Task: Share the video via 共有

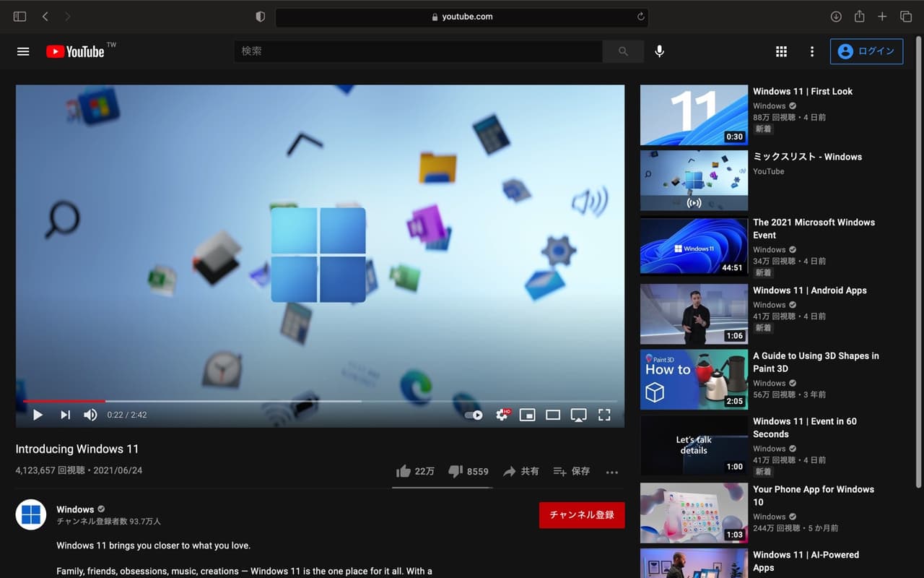Action: (x=520, y=471)
